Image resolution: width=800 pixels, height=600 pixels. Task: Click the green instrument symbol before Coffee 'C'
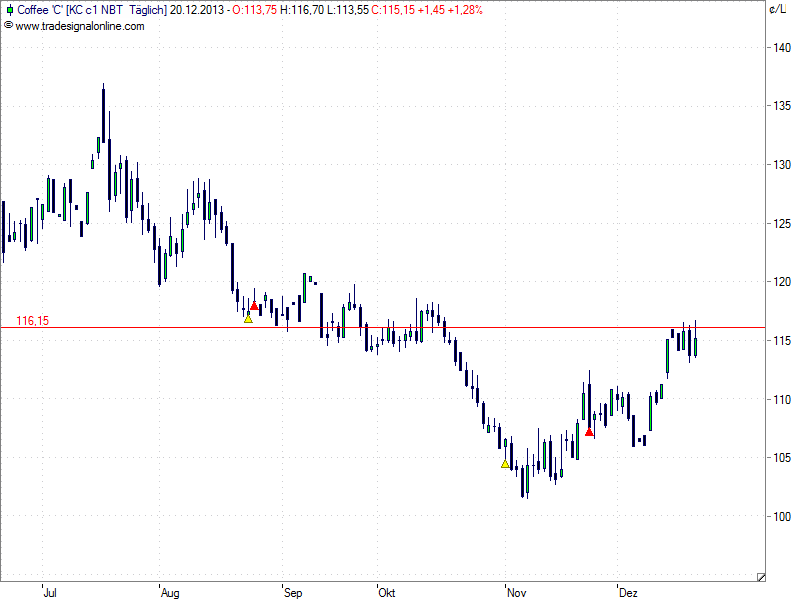click(x=9, y=10)
